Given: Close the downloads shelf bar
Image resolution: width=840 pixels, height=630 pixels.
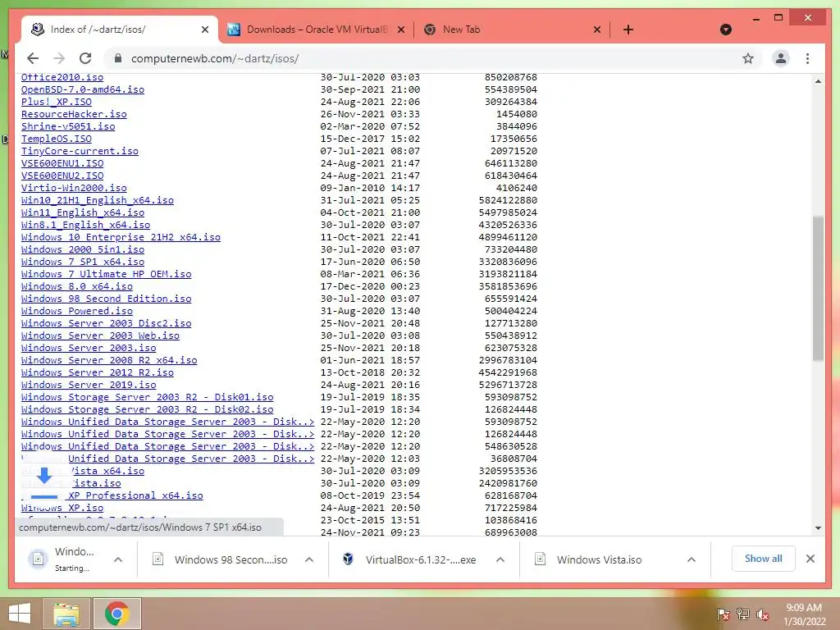Looking at the screenshot, I should pos(810,559).
